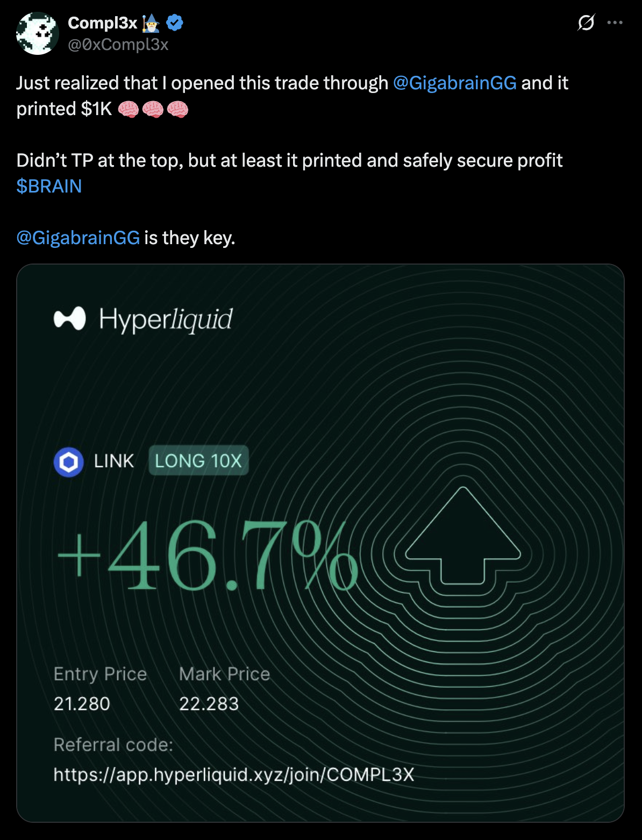Click the Northstar logo next to the options menu

586,23
